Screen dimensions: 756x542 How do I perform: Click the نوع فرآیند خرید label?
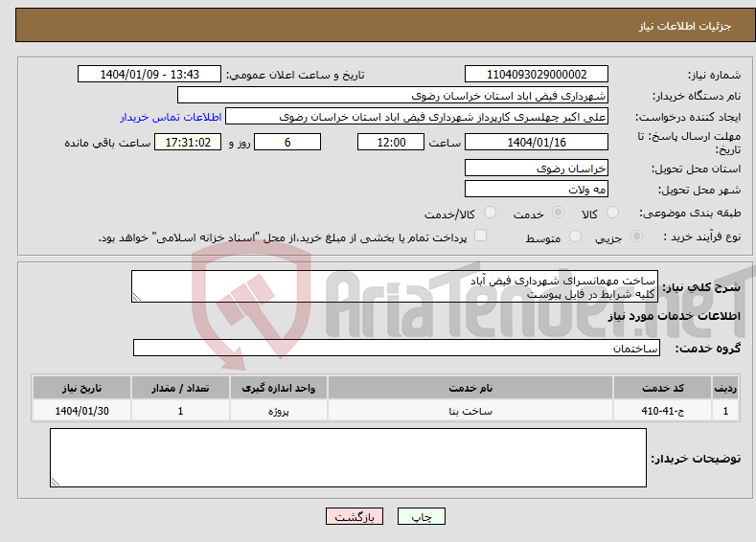tap(702, 237)
